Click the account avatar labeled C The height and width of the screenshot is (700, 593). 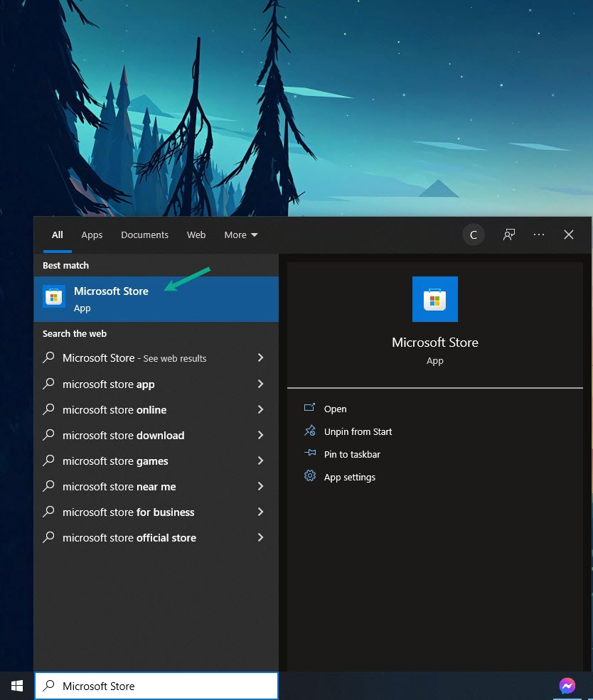coord(474,235)
